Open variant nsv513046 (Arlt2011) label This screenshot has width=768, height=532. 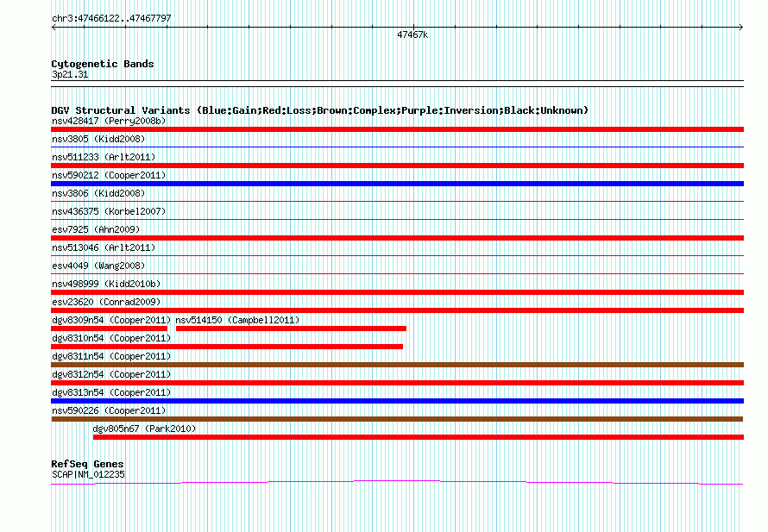(104, 247)
